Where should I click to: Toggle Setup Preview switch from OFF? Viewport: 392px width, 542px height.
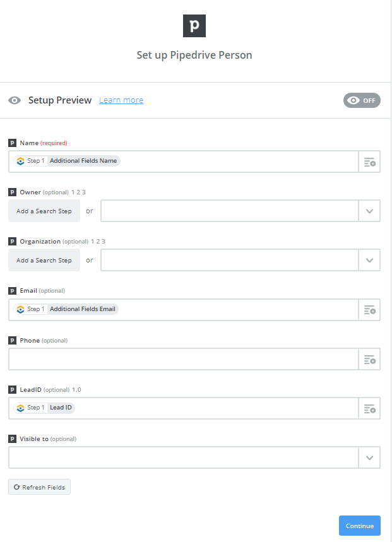[362, 100]
